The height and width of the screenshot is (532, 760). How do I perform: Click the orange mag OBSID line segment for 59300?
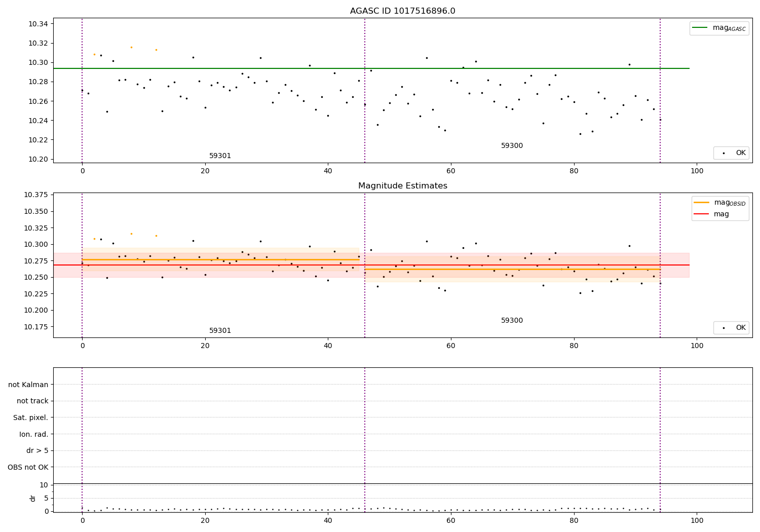point(512,269)
